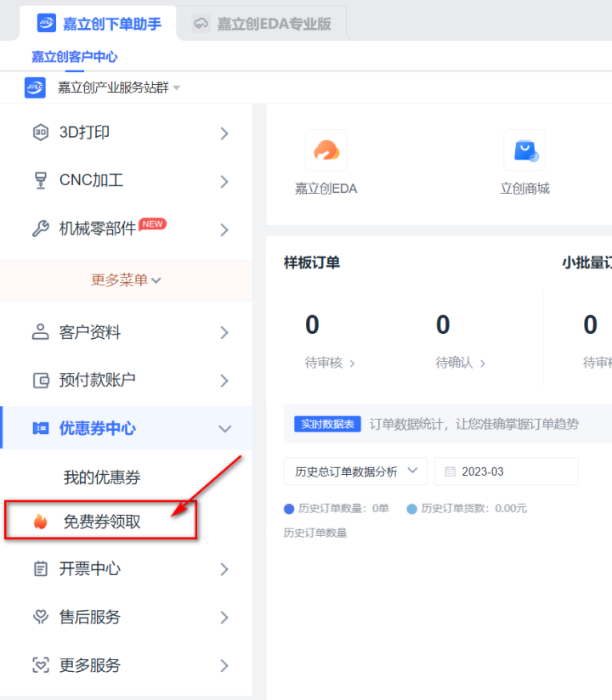Open 免费券领取 submenu item
The width and height of the screenshot is (612, 700).
[x=102, y=521]
